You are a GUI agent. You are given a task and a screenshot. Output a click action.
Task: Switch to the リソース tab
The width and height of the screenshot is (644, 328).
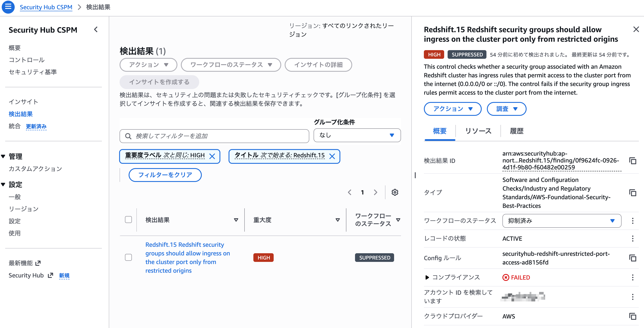(478, 131)
